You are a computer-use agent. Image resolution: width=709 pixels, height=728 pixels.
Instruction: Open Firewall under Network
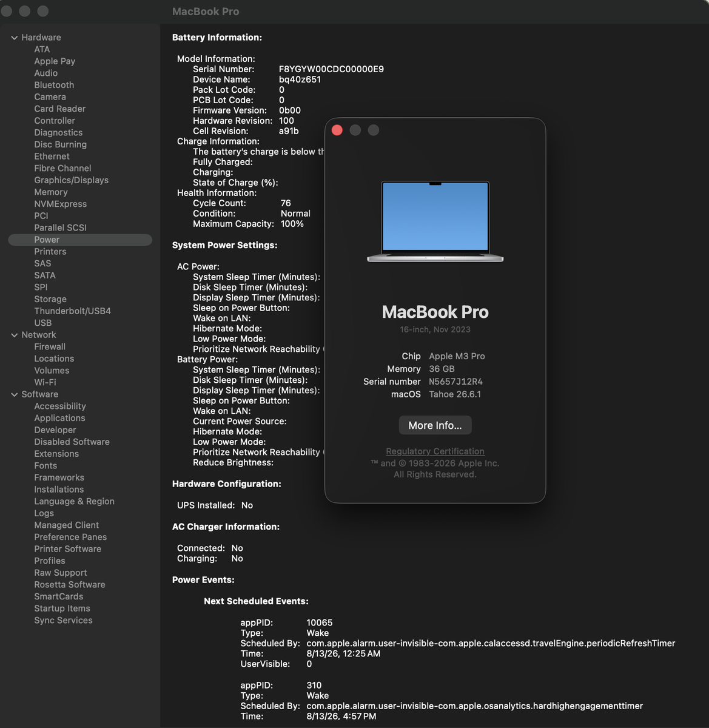click(50, 346)
